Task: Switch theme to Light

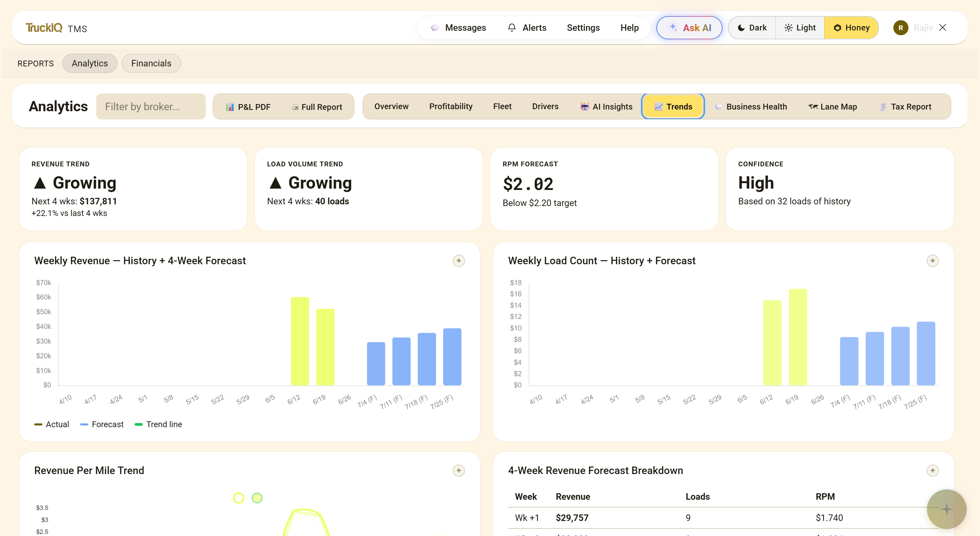Action: pos(800,28)
